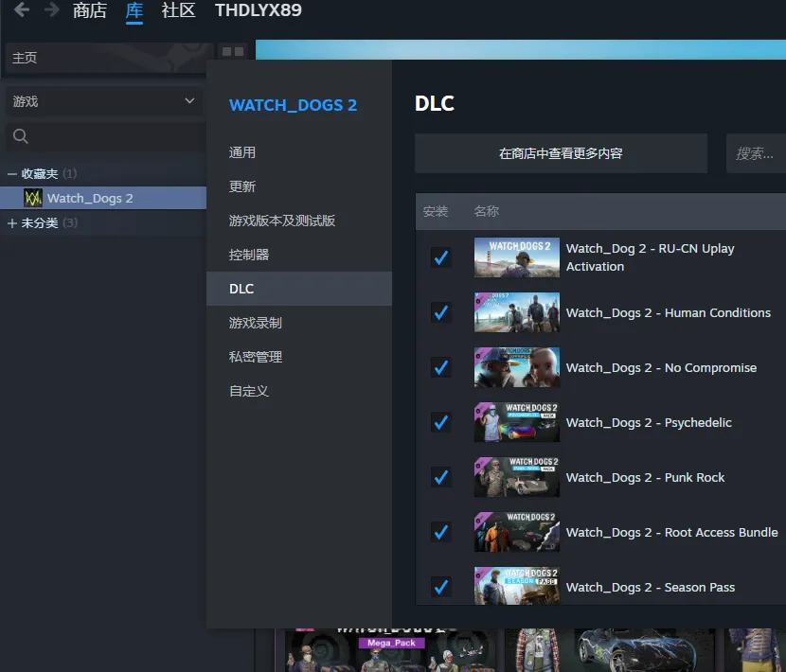
Task: Toggle Root Access Bundle install checkbox
Action: coord(440,532)
